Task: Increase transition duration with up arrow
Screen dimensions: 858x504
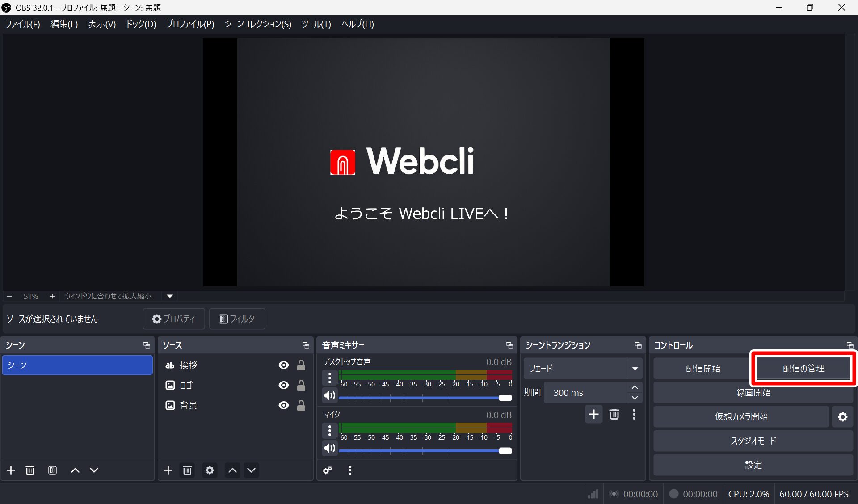Action: (635, 387)
